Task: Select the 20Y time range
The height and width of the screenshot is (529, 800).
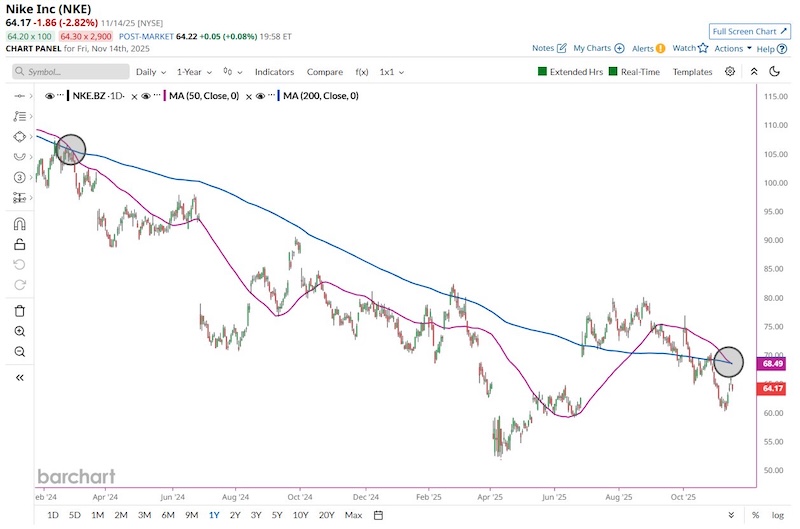Action: tap(326, 515)
